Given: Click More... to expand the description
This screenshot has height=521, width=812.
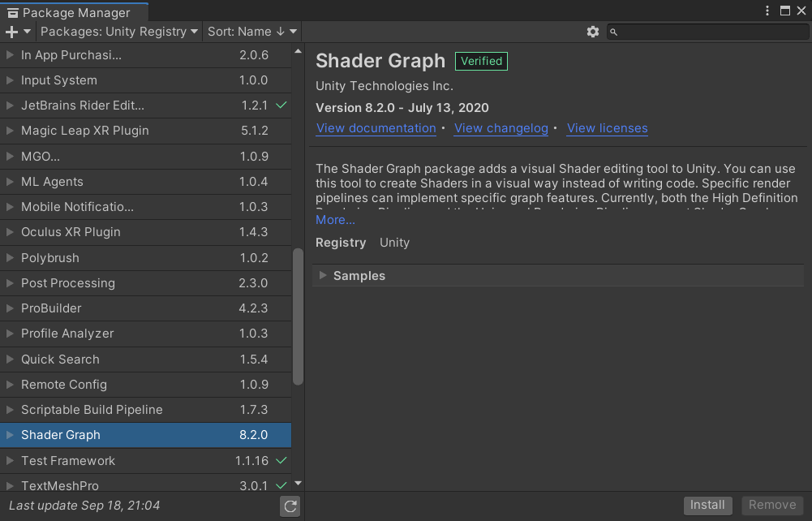Looking at the screenshot, I should pyautogui.click(x=335, y=220).
